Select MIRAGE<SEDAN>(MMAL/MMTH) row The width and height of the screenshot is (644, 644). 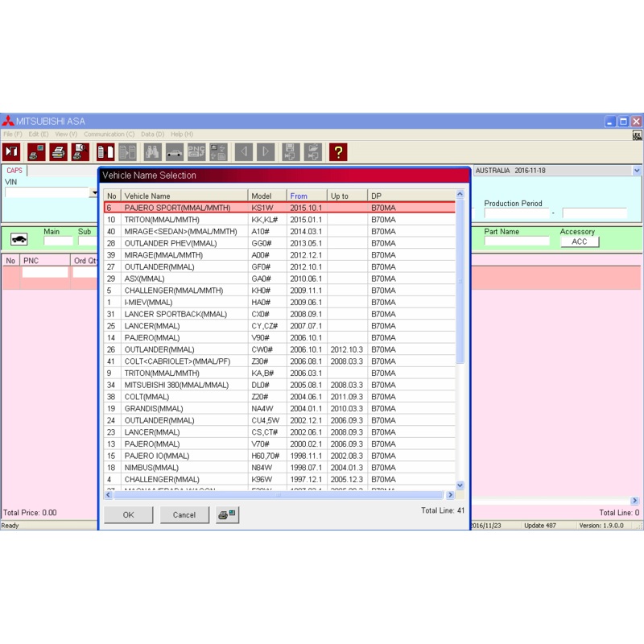[x=279, y=232]
